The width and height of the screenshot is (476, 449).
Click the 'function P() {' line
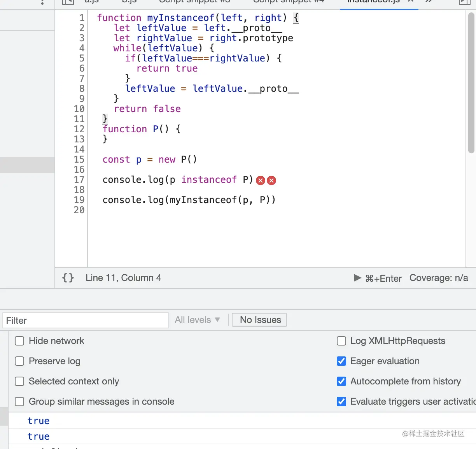[142, 129]
